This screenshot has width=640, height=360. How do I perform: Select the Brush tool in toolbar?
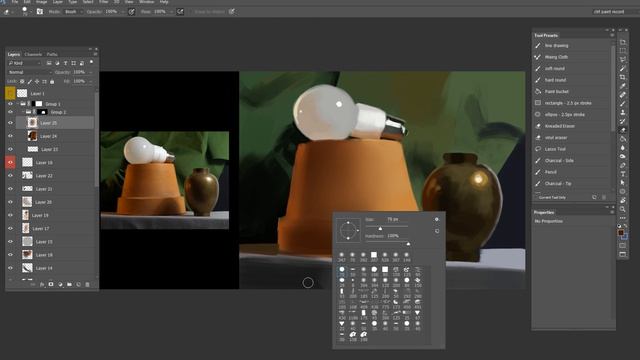click(622, 103)
